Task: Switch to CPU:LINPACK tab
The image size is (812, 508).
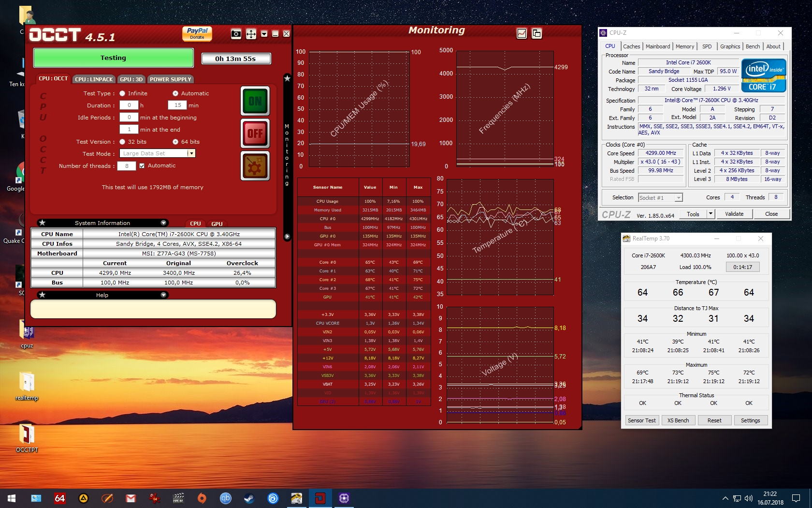Action: (94, 79)
